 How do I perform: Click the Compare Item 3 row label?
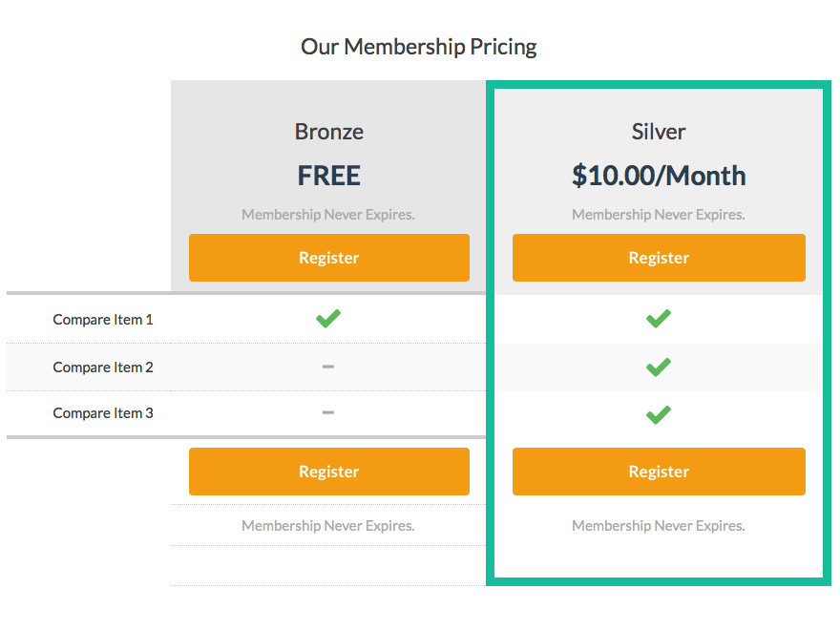click(x=103, y=413)
